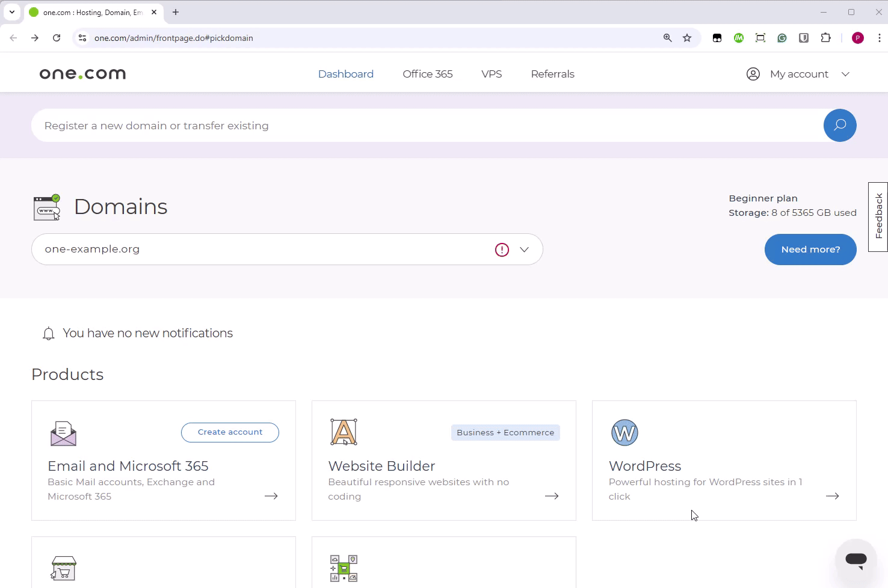This screenshot has height=588, width=888.
Task: Click the Business + Ecommerce badge
Action: pos(505,432)
